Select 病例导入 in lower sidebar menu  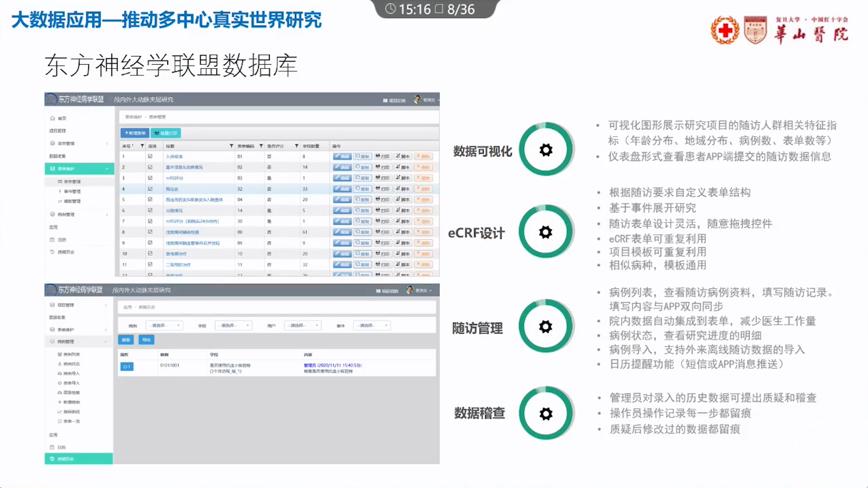[x=71, y=374]
